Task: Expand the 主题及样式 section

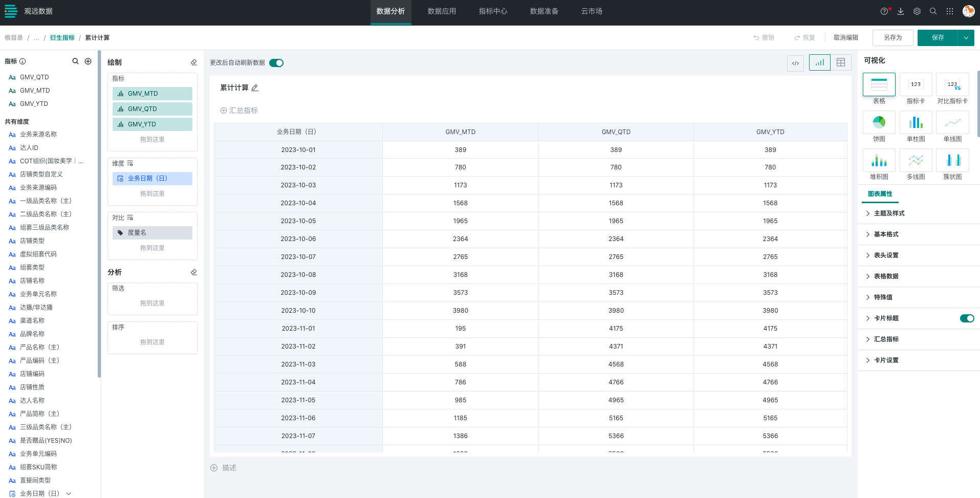Action: [889, 213]
